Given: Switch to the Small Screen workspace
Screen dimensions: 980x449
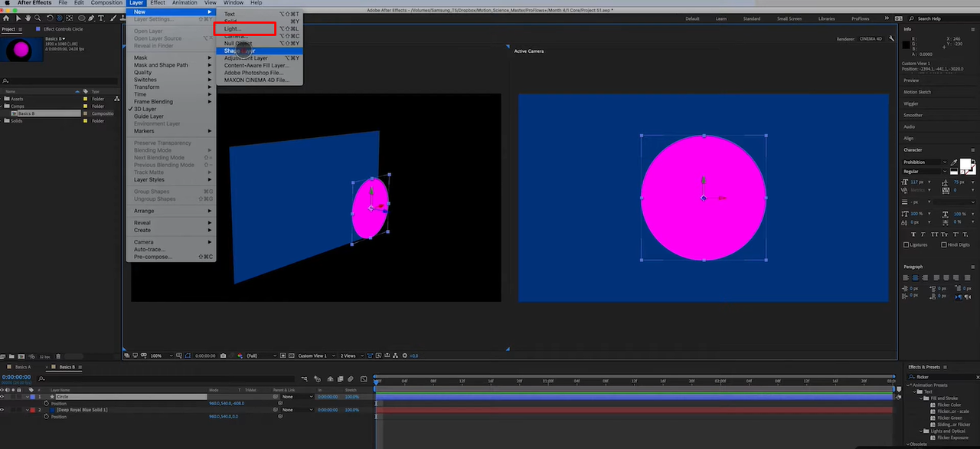Looking at the screenshot, I should (789, 18).
